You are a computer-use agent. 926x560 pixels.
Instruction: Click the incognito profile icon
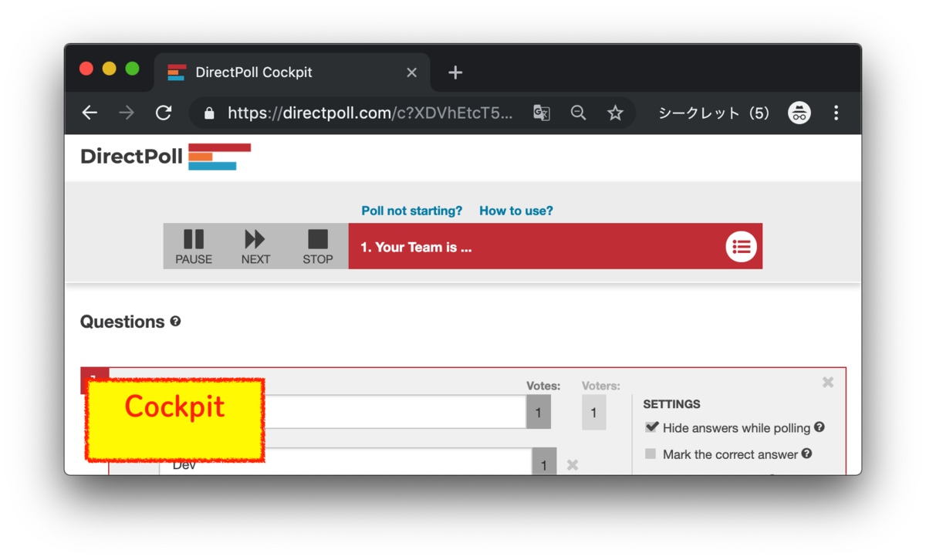tap(799, 113)
